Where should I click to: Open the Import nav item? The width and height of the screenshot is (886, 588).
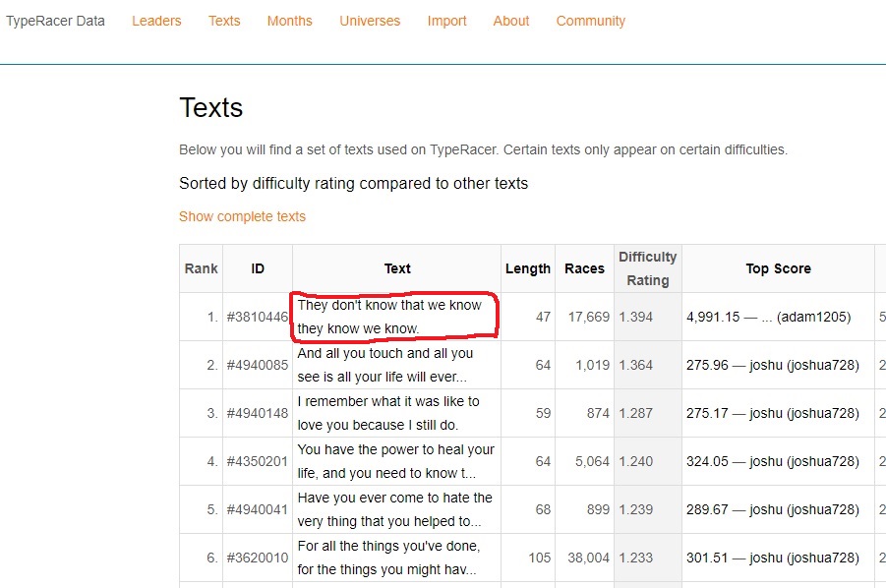point(447,21)
